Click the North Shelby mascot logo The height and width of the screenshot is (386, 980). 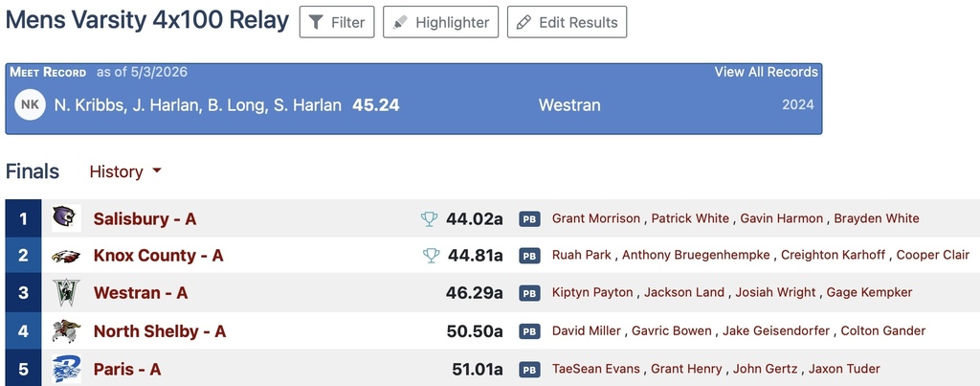(66, 331)
